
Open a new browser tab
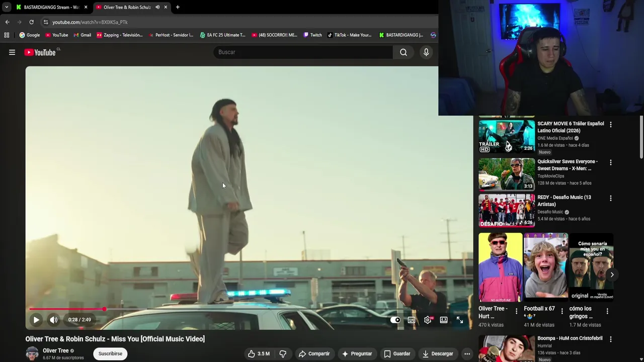[x=178, y=7]
